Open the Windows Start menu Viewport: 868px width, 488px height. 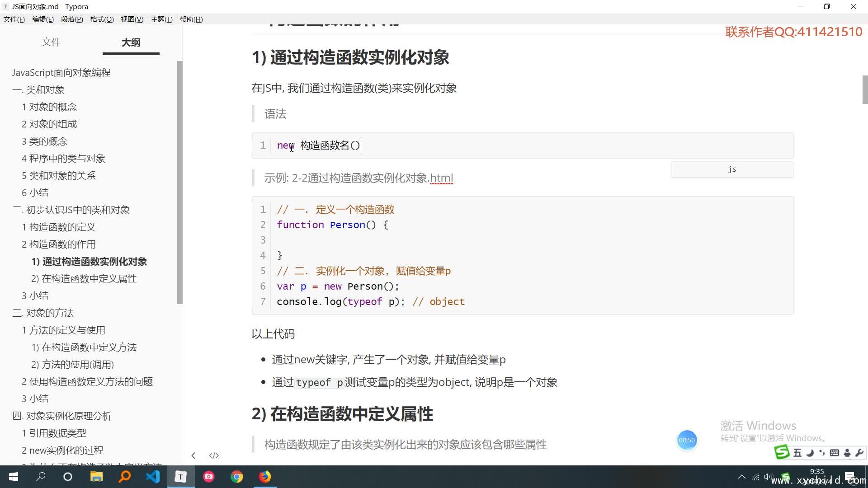coord(14,477)
